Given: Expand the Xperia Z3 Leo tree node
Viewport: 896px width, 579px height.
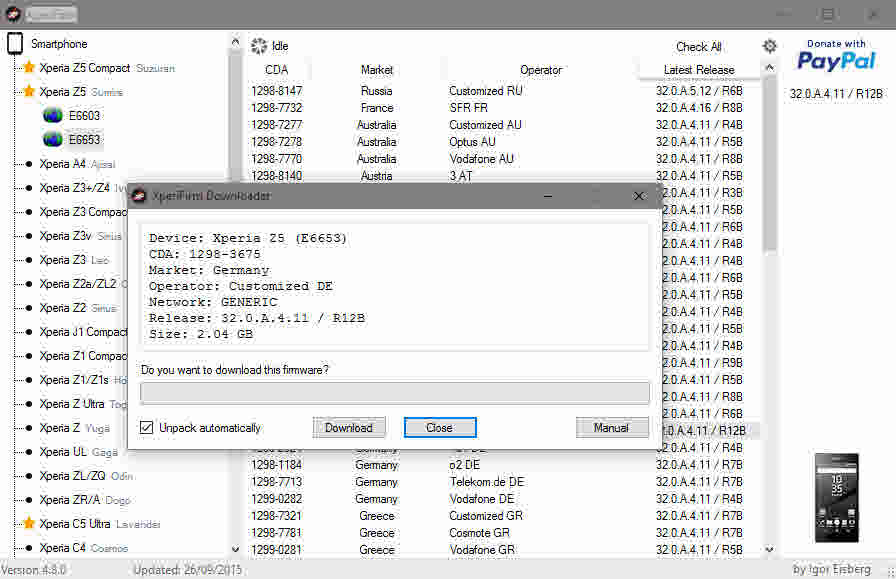Looking at the screenshot, I should tap(27, 260).
